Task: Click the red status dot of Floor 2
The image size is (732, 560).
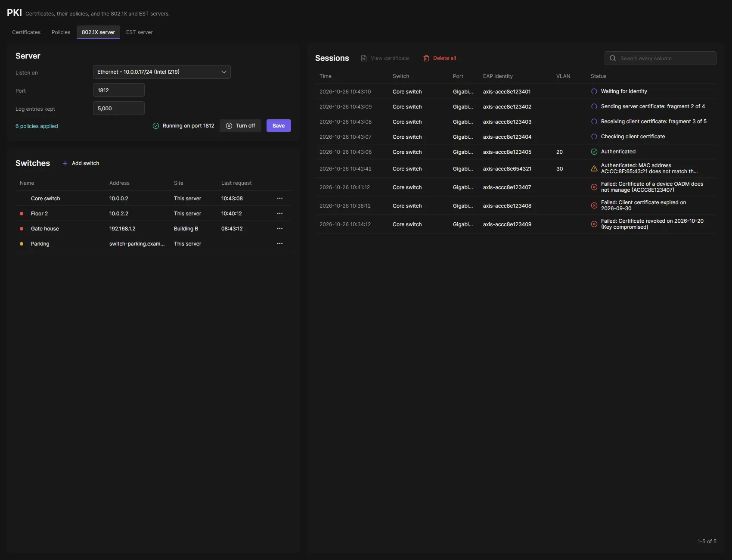Action: pos(22,214)
